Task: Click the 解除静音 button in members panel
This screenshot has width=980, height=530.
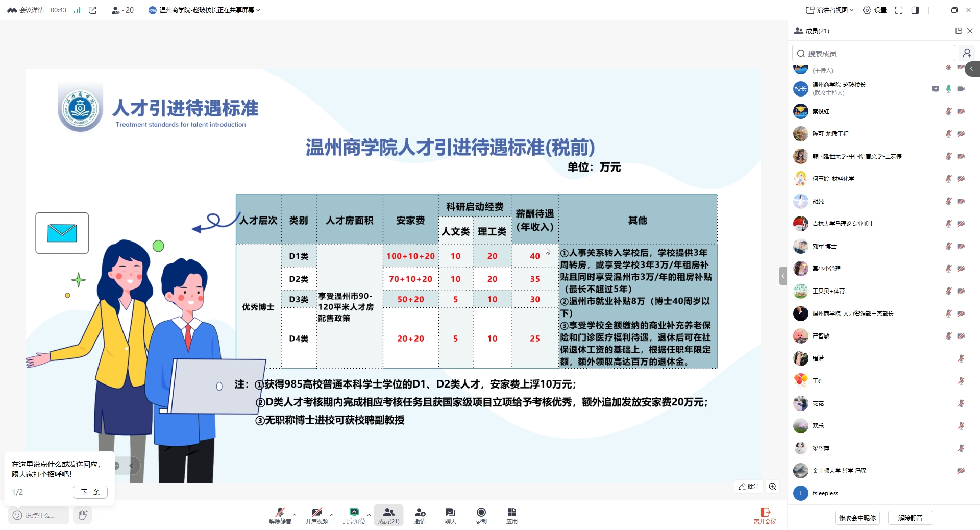Action: (911, 518)
